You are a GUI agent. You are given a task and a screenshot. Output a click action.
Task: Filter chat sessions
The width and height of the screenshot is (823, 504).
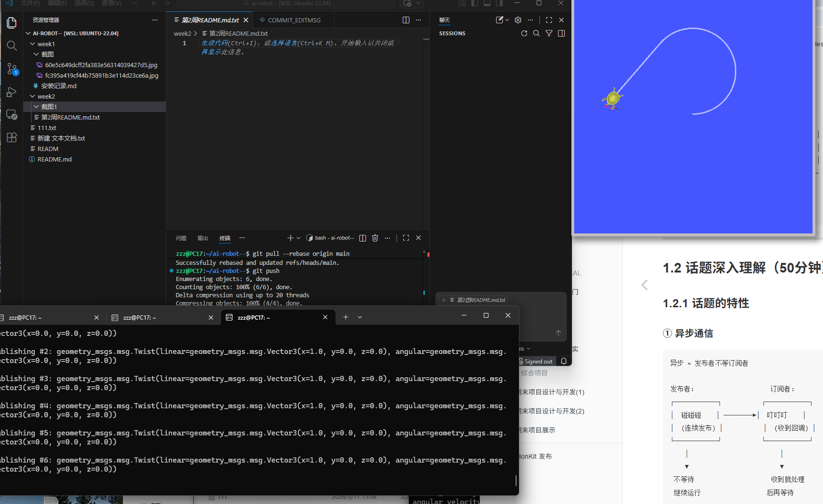pos(549,33)
